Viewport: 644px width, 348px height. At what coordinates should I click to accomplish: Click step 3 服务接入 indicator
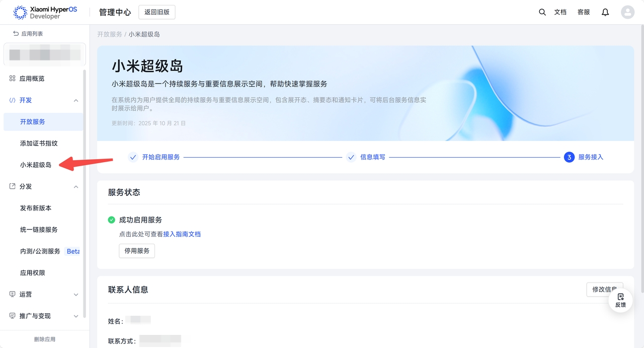tap(569, 157)
